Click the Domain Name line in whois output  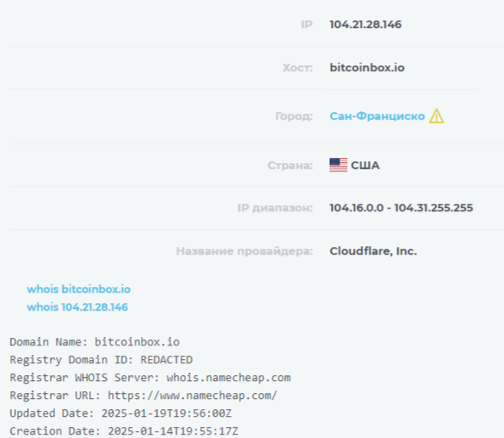(95, 342)
